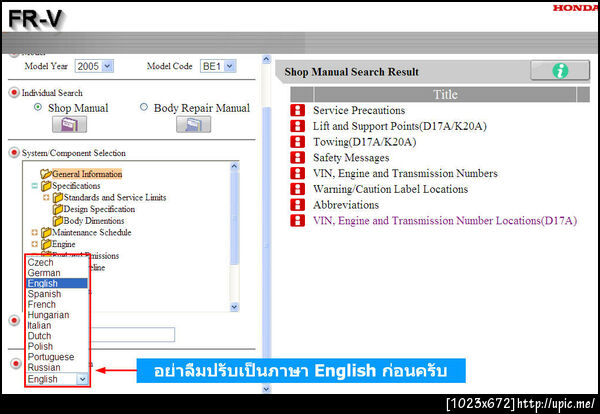The width and height of the screenshot is (600, 414).
Task: Click the Design Specification folder icon
Action: point(58,209)
